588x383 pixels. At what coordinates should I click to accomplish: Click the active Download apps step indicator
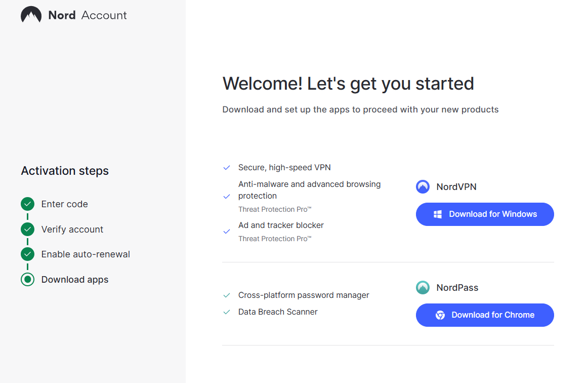[x=27, y=280]
